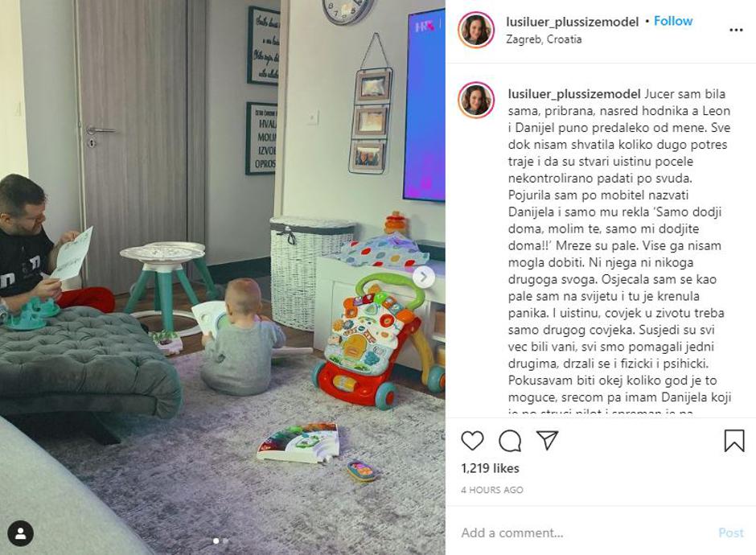Open caption author's avatar
The width and height of the screenshot is (756, 555).
[x=476, y=101]
